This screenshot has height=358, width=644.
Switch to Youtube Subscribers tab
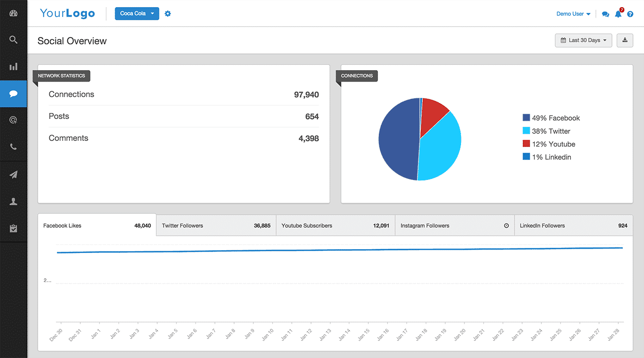(x=335, y=225)
